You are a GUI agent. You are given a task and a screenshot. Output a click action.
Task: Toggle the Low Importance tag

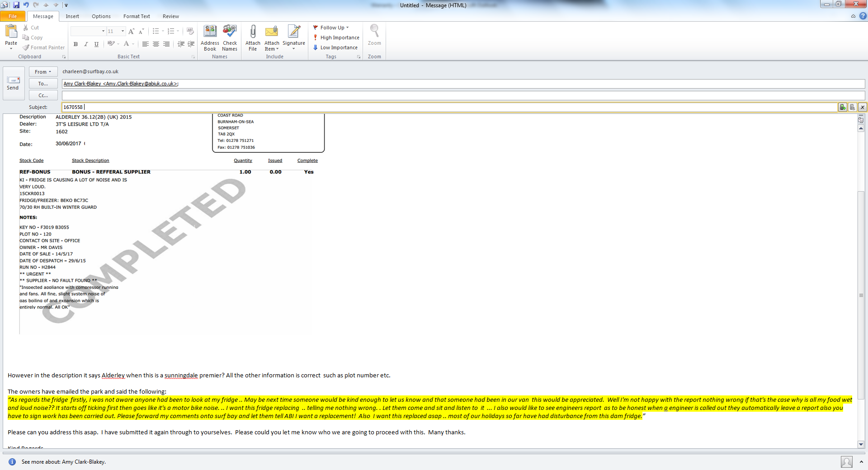(x=335, y=47)
